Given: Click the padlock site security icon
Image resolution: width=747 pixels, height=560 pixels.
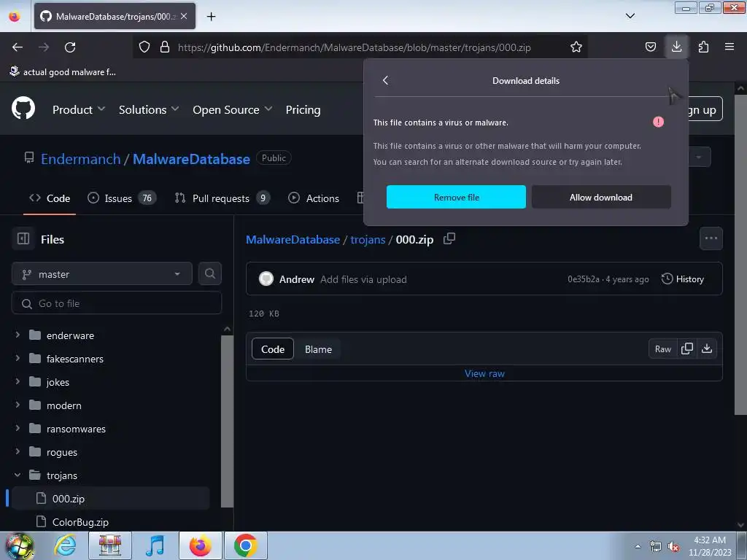Looking at the screenshot, I should click(x=165, y=47).
